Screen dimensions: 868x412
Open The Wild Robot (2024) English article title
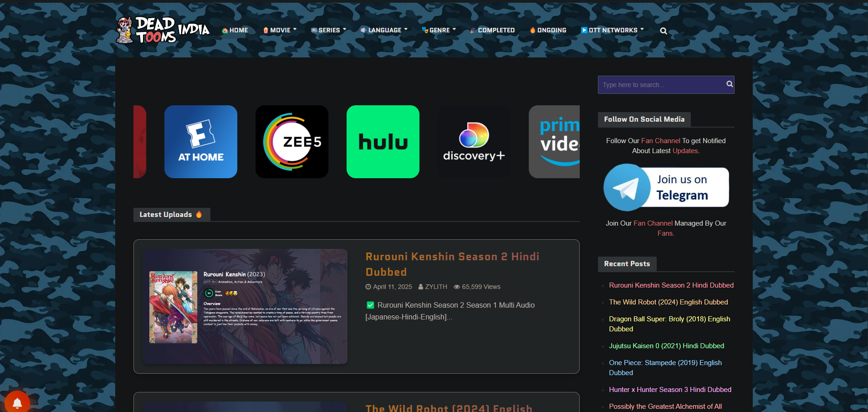[449, 407]
